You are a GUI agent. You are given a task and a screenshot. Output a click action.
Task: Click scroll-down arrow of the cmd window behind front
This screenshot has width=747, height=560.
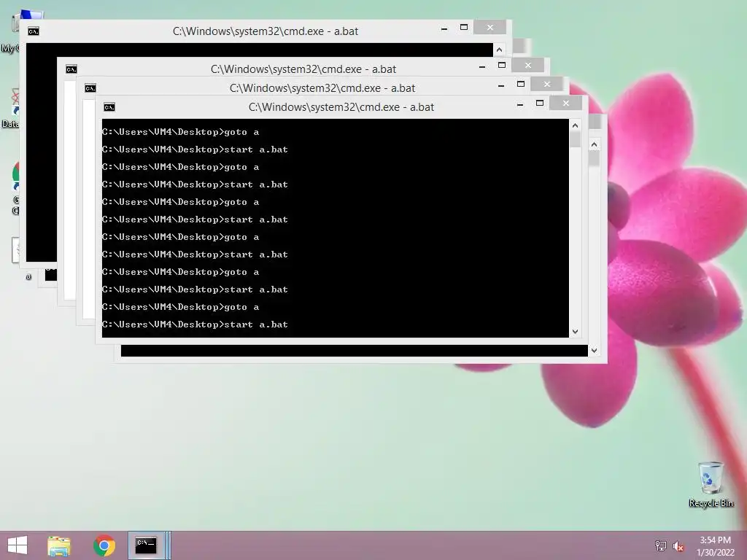(594, 351)
